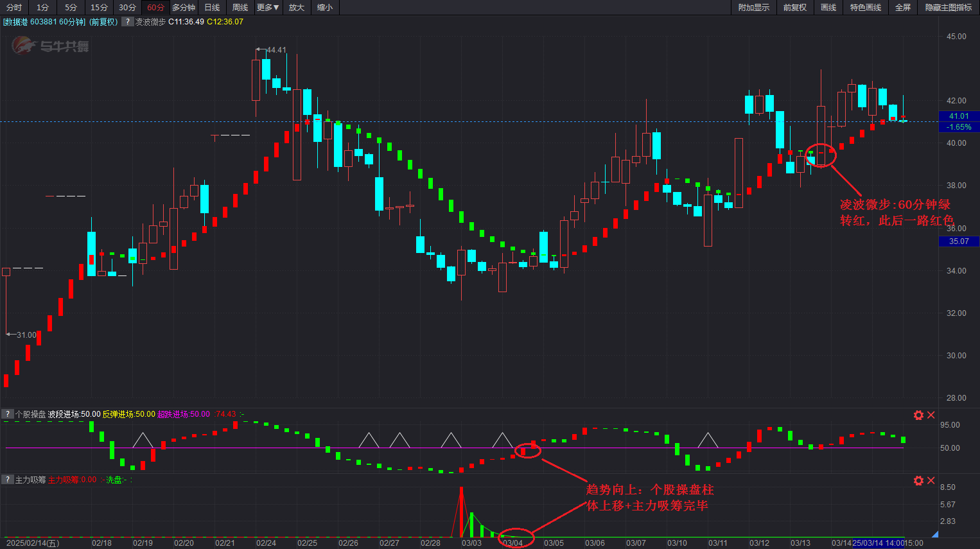This screenshot has width=980, height=549.
Task: Open help for 凌波微步 main indicator
Action: [127, 22]
